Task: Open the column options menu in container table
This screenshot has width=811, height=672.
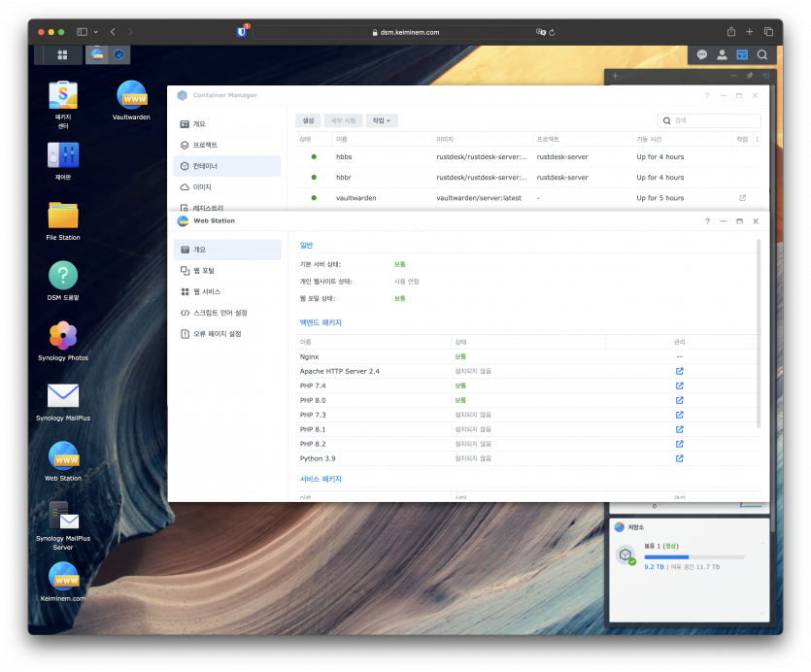Action: point(758,140)
